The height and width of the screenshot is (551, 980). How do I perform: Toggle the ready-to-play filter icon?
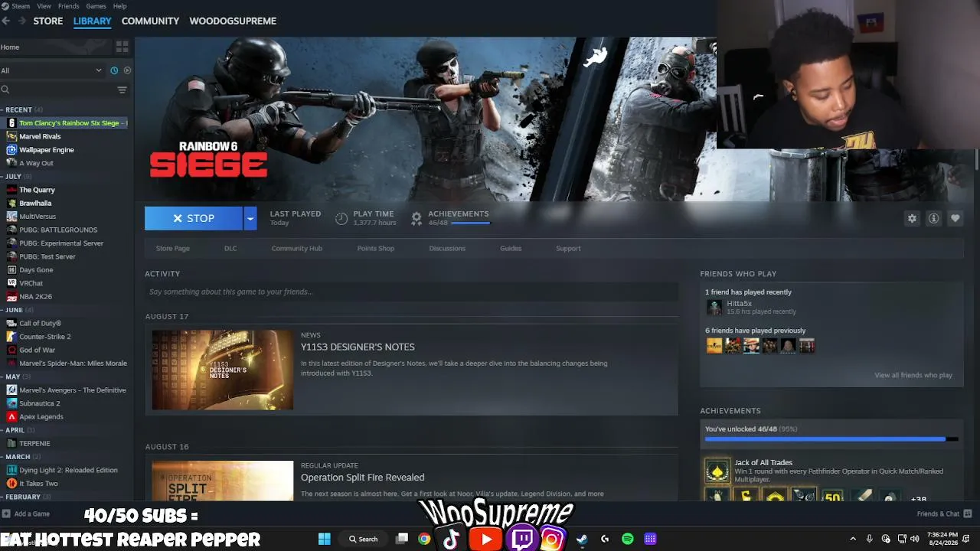(x=127, y=70)
